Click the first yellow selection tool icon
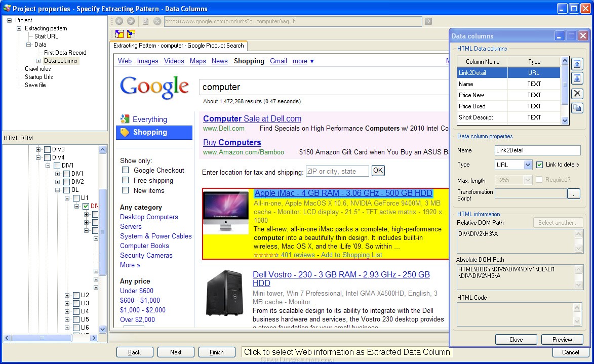This screenshot has width=594, height=364. (120, 34)
